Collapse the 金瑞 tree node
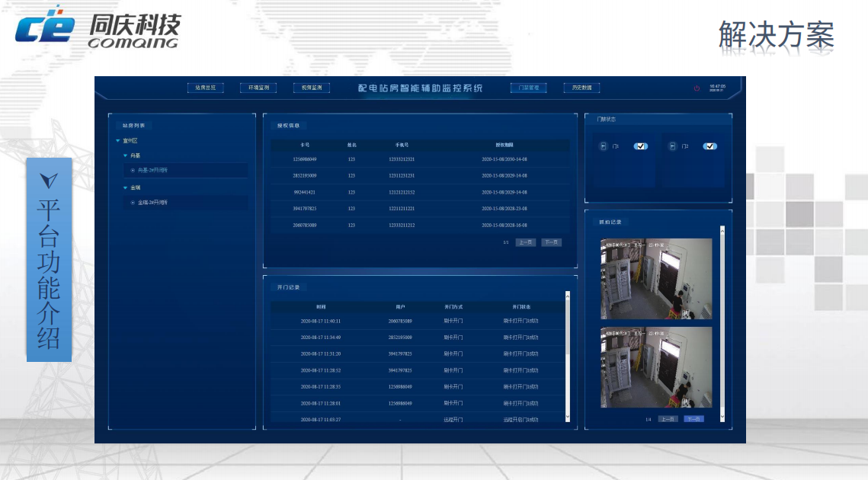 (125, 187)
